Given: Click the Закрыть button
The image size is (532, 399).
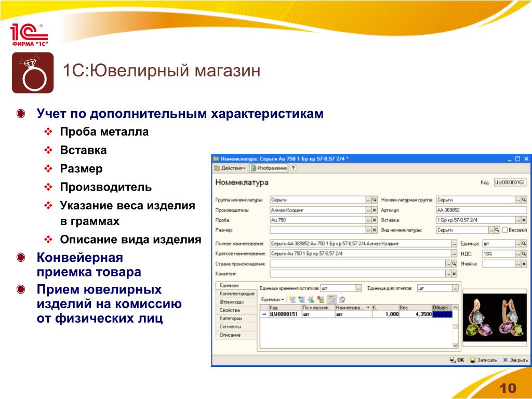Looking at the screenshot, I should [515, 360].
